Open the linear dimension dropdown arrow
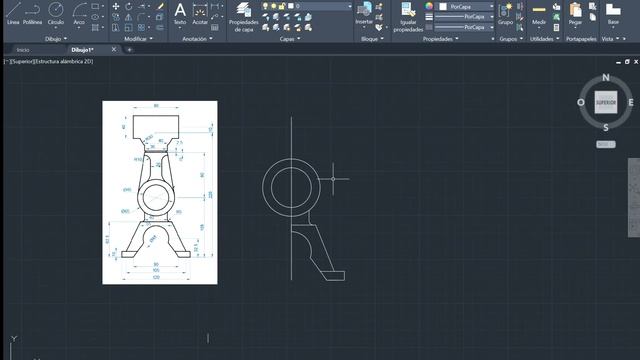The width and height of the screenshot is (640, 360). pyautogui.click(x=222, y=6)
